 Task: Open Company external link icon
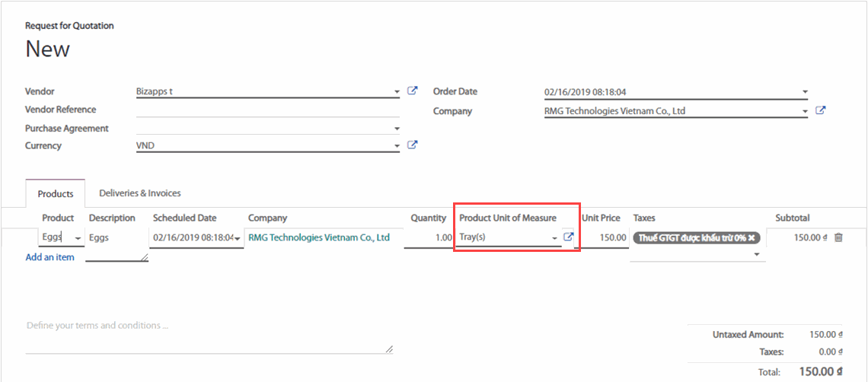coord(820,111)
